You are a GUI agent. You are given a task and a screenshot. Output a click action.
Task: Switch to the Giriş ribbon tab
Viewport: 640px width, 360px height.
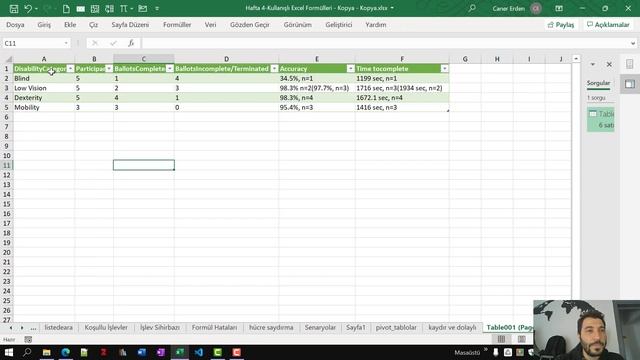click(x=44, y=25)
